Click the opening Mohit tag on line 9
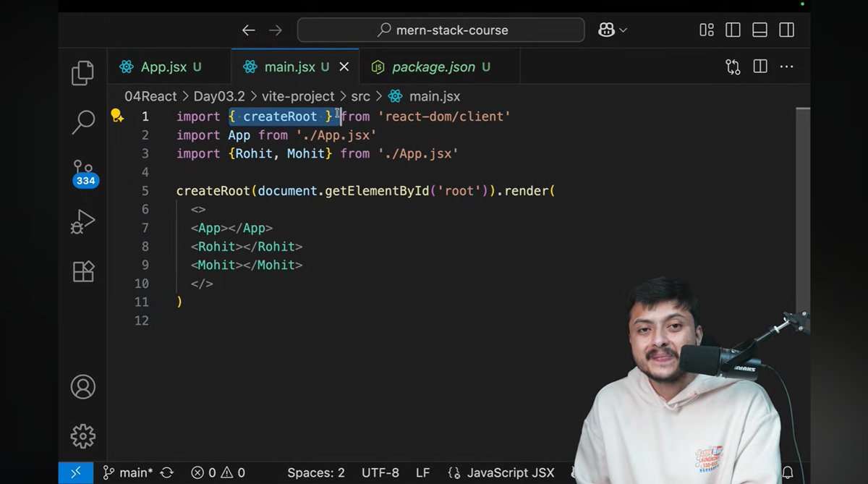This screenshot has height=484, width=868. pyautogui.click(x=217, y=265)
